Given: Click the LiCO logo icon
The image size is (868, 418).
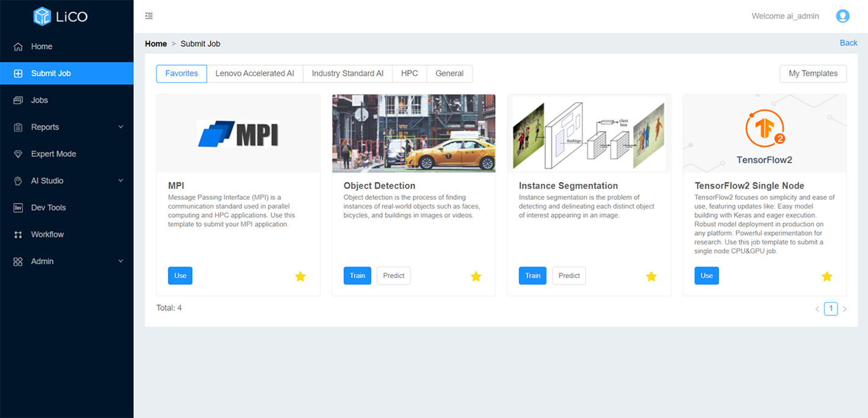Looking at the screenshot, I should point(42,16).
